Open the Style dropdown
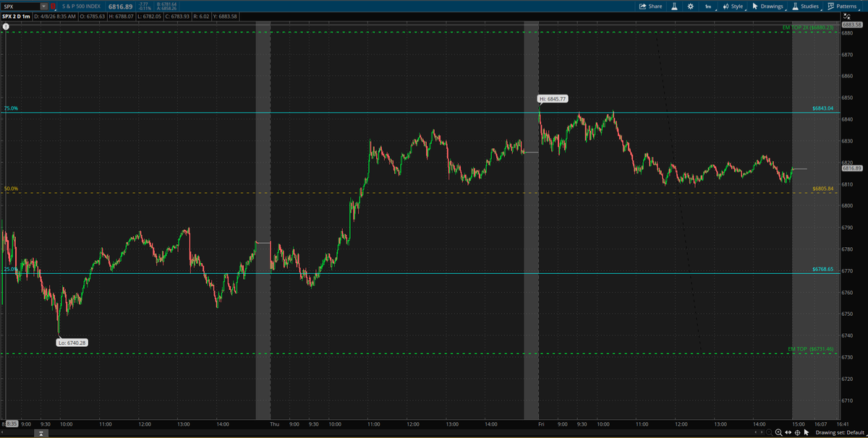 [733, 6]
